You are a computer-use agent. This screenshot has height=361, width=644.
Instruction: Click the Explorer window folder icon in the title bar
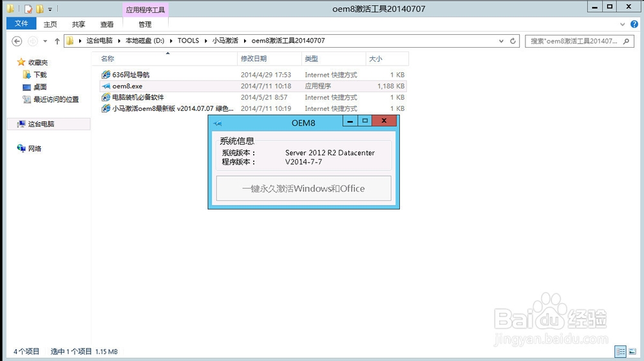pos(11,8)
